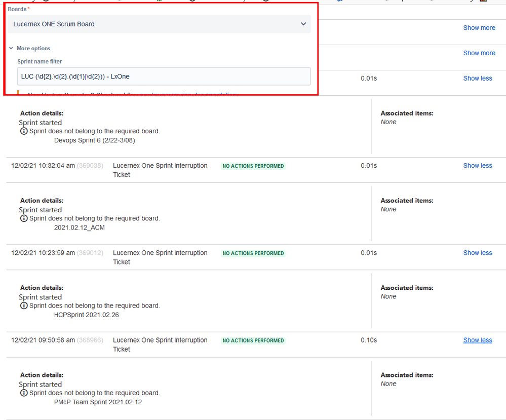The height and width of the screenshot is (420, 506).
Task: Click Show less for the 09:50:58 am entry
Action: point(478,340)
